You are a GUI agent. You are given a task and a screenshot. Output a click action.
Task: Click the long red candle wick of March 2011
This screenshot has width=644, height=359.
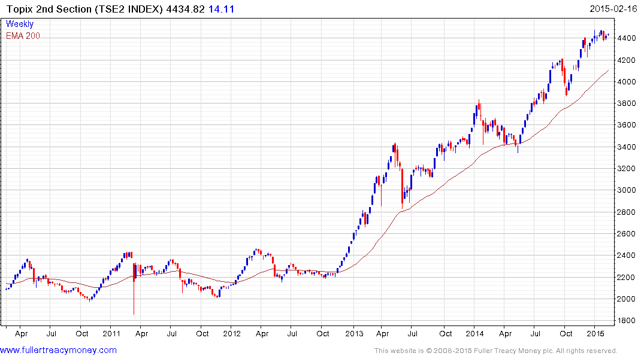pos(134,297)
